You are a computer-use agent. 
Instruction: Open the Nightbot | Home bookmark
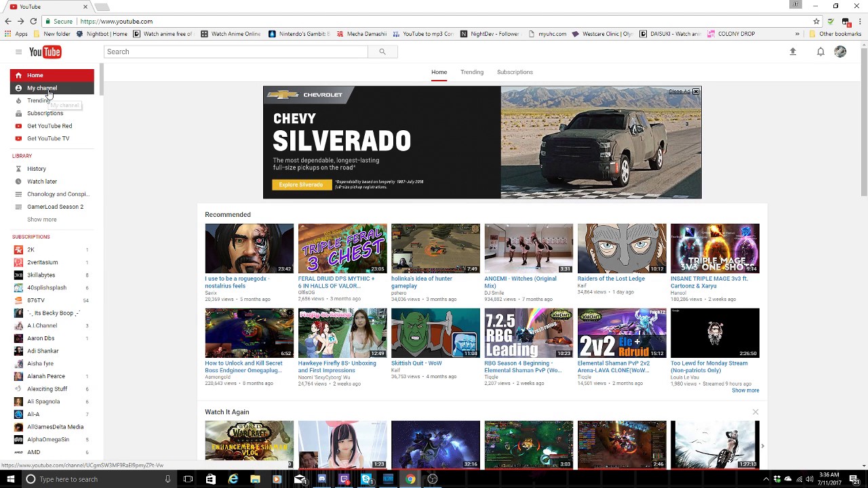(102, 34)
